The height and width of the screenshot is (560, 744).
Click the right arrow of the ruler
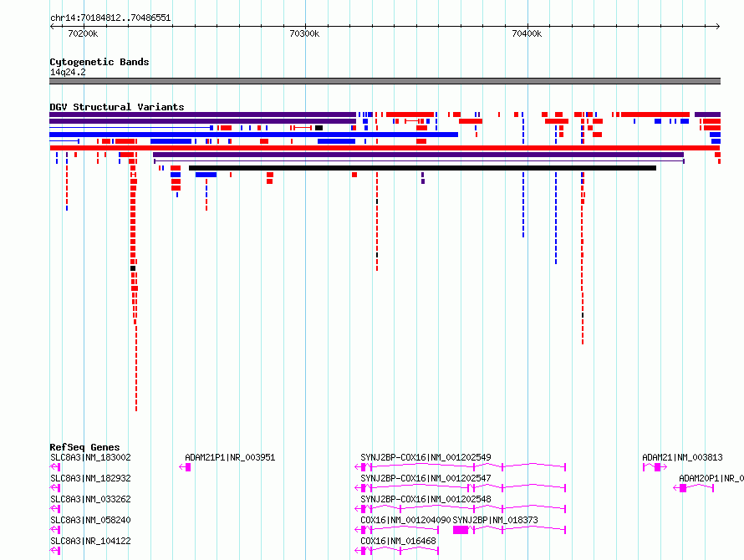coord(718,27)
